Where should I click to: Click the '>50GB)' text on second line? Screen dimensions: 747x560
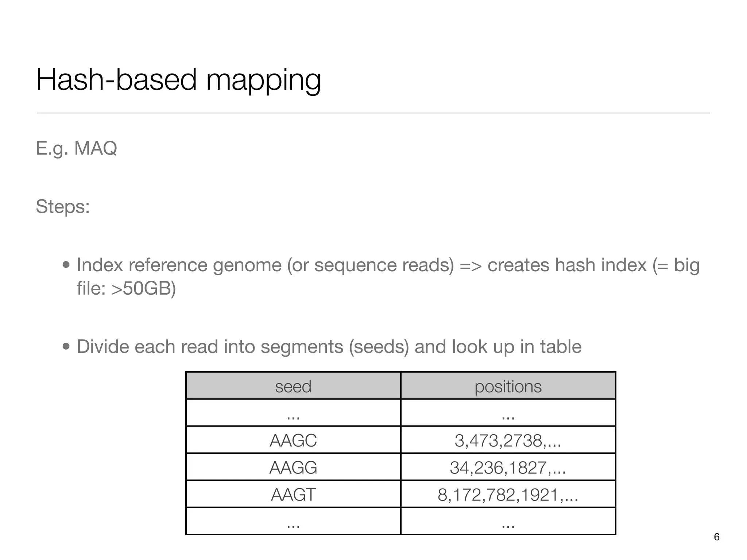(x=144, y=288)
